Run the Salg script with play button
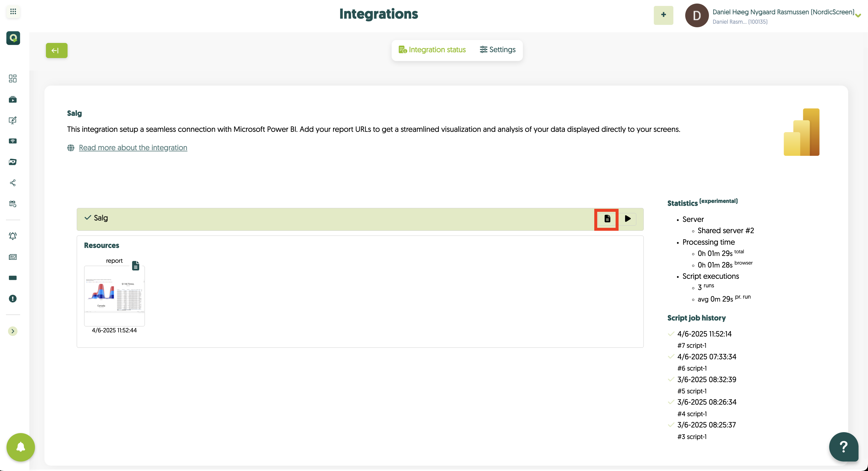 pos(627,219)
